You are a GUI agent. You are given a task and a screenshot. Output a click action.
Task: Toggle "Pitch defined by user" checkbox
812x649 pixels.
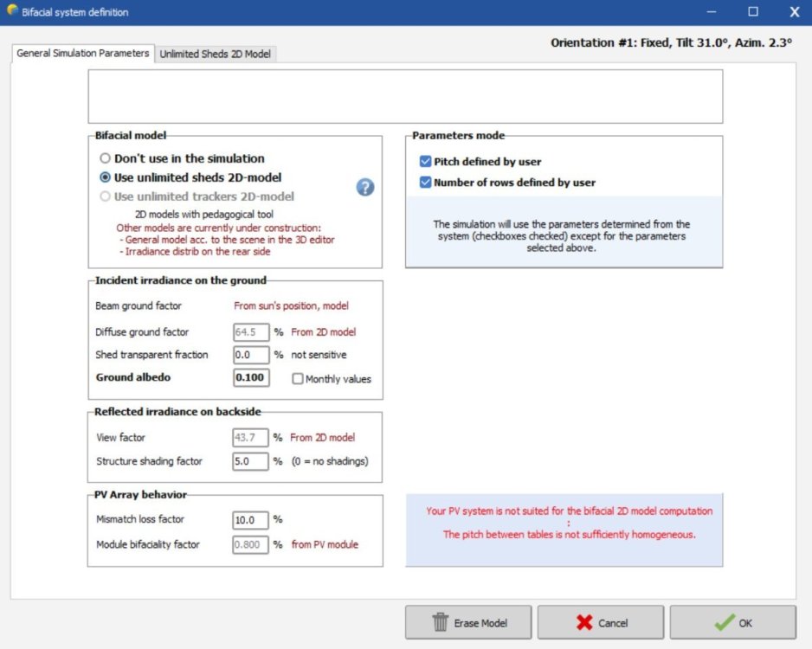click(425, 162)
